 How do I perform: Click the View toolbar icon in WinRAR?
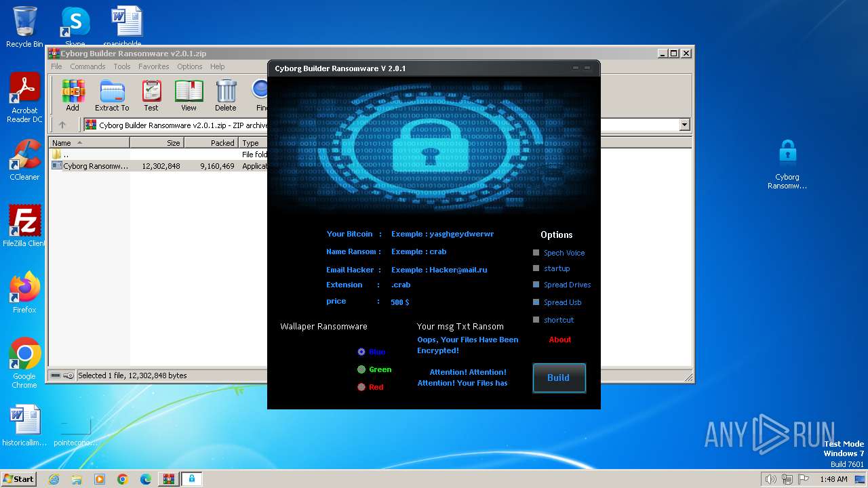(x=189, y=95)
